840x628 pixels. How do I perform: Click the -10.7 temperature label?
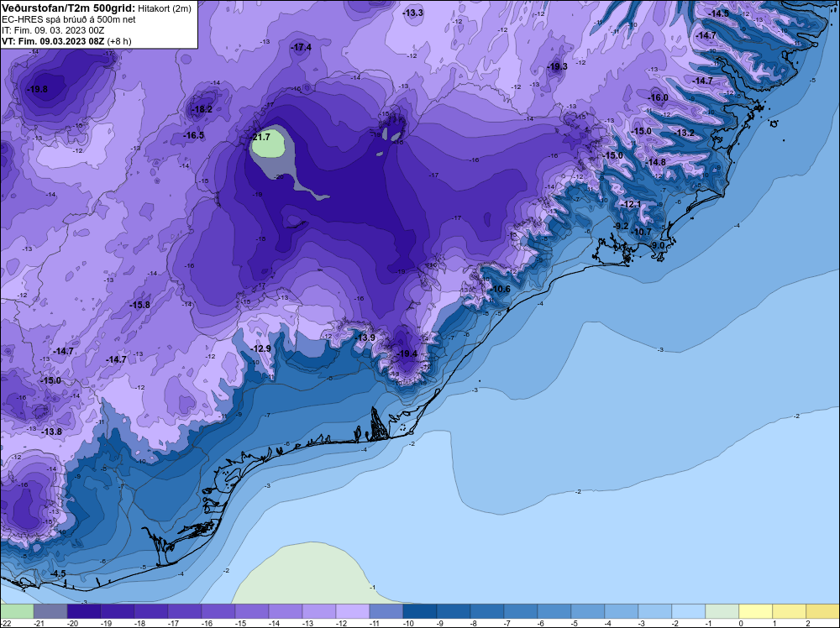[642, 232]
